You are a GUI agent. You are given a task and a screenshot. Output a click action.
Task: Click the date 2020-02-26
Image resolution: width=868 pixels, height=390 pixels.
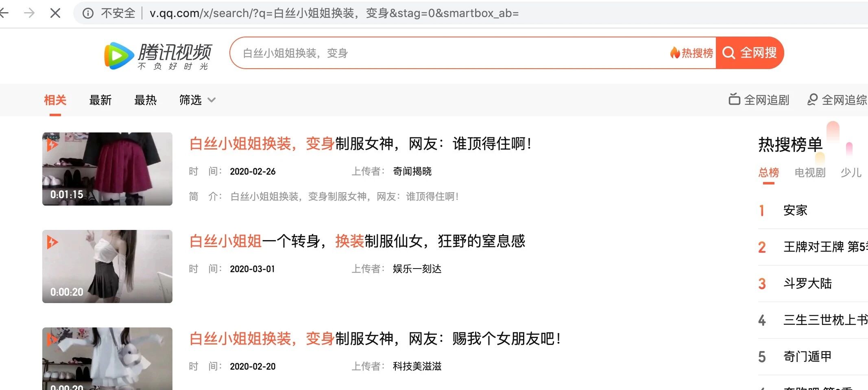click(253, 171)
